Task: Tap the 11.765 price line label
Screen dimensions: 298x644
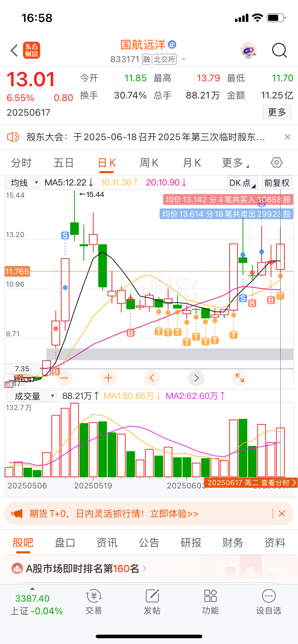Action: click(x=17, y=271)
